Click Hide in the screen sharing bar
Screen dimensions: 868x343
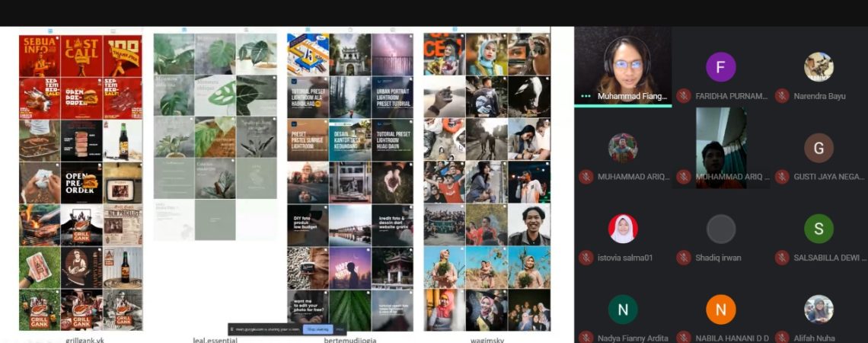[340, 330]
